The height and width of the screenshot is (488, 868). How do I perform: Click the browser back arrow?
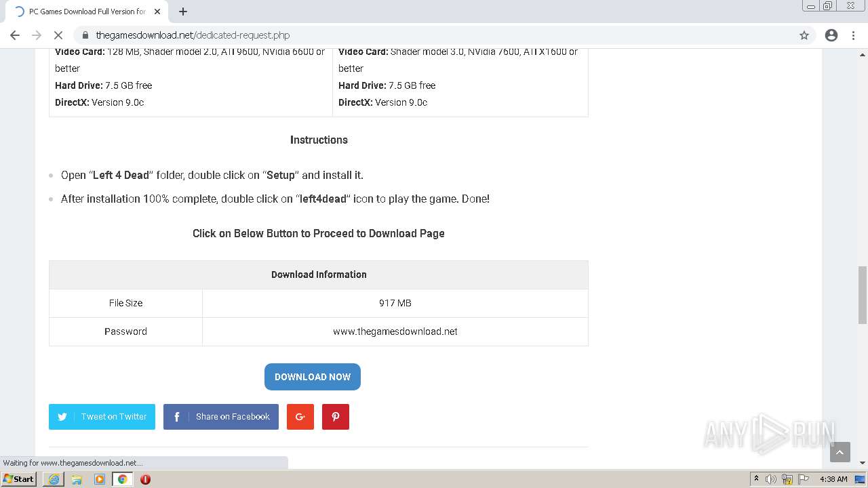15,35
